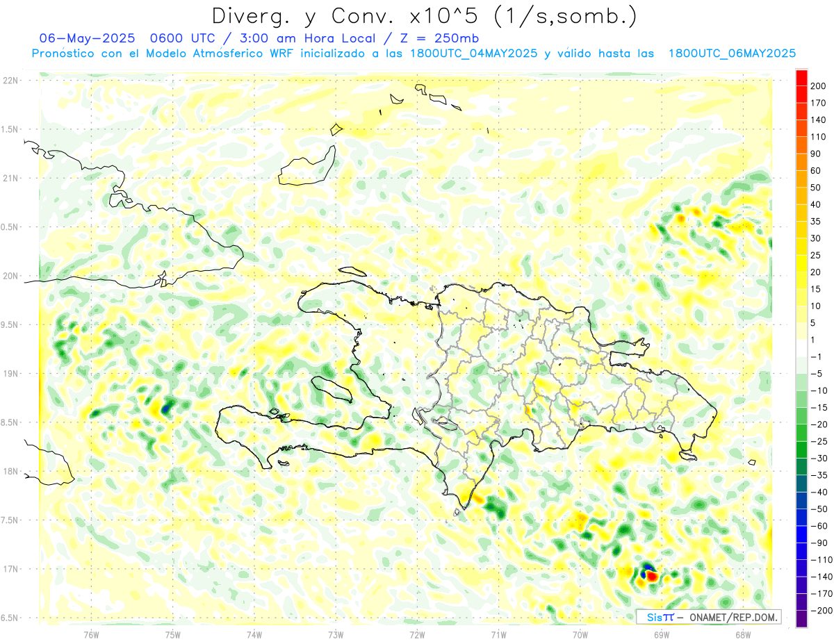Screen dimensions: 834x644
Task: Click the "6.5N" latitude axis label
Action: tap(10, 618)
